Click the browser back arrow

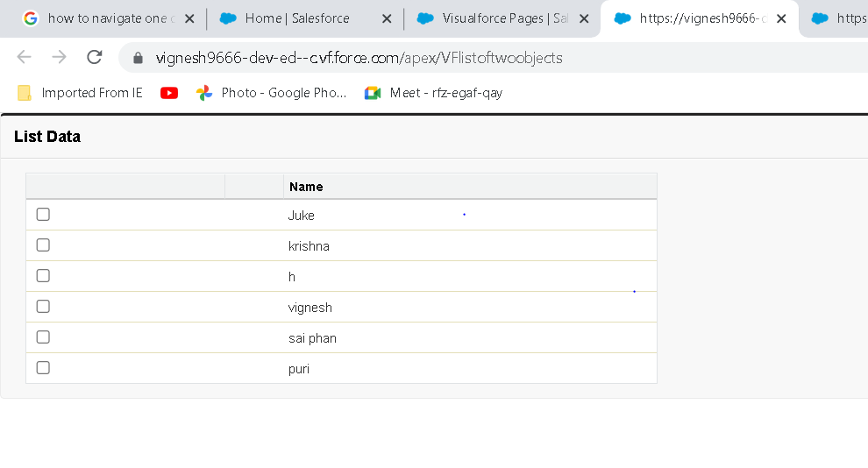(24, 58)
